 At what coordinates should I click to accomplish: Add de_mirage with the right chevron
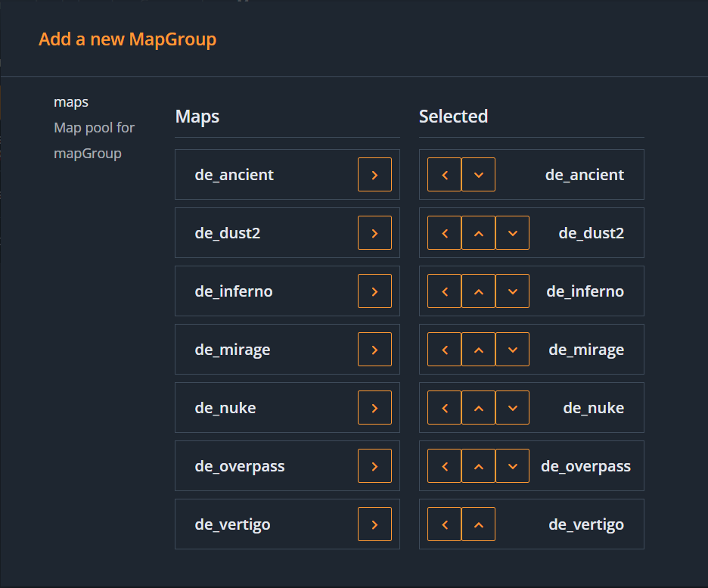tap(374, 350)
